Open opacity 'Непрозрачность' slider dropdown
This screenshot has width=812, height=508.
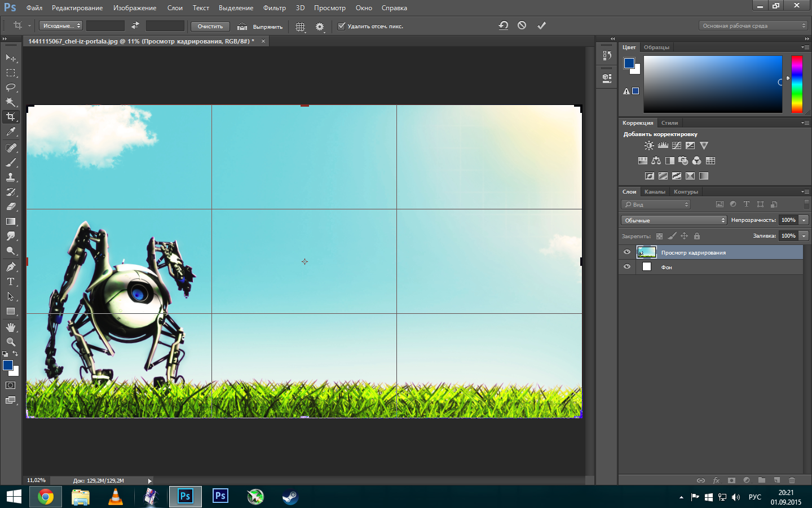pyautogui.click(x=804, y=220)
